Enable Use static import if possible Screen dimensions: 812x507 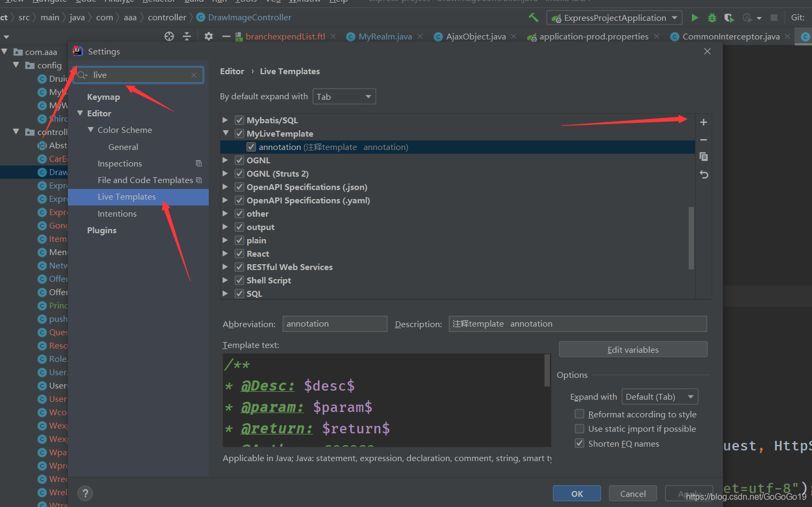point(579,429)
